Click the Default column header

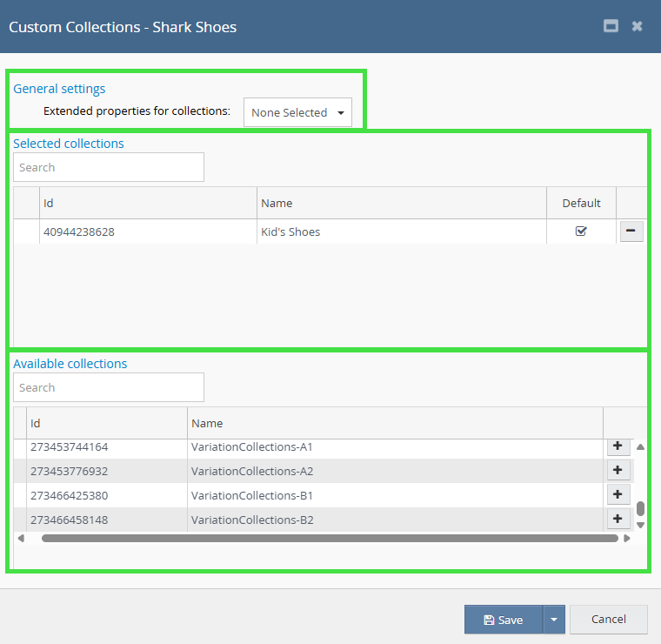581,204
